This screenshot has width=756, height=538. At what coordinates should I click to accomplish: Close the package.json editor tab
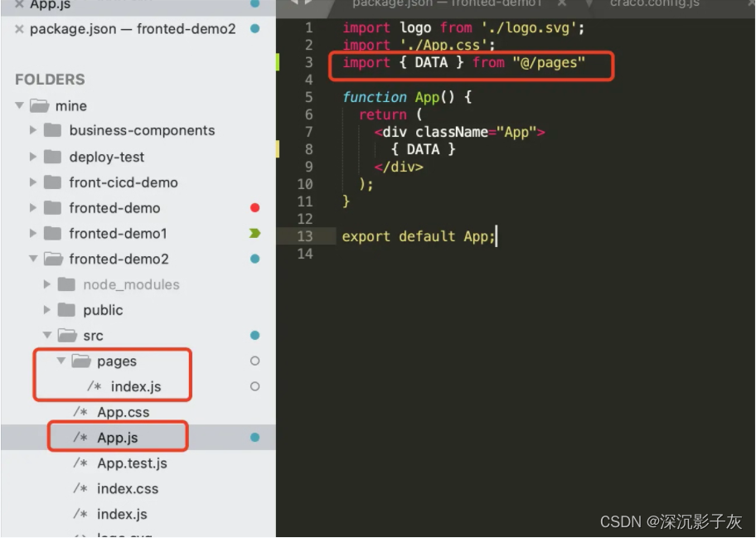pyautogui.click(x=562, y=4)
